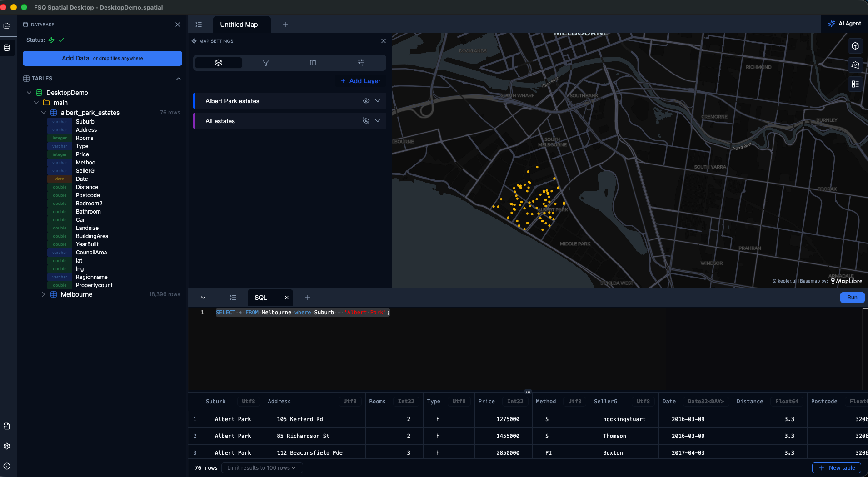The height and width of the screenshot is (477, 868).
Task: Toggle the map list icon beside Untitled Map
Action: (199, 25)
